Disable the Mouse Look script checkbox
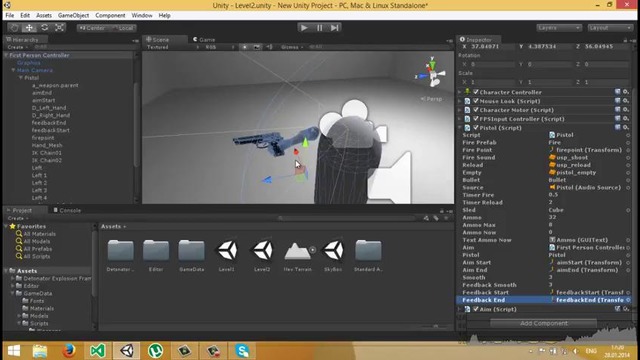The width and height of the screenshot is (640, 360). tap(476, 101)
